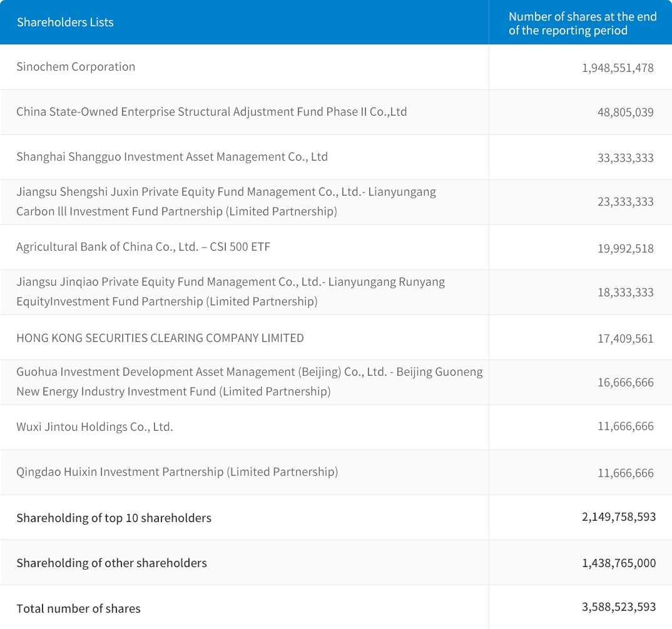672x629 pixels.
Task: Click the value 19,992,518
Action: tap(625, 248)
